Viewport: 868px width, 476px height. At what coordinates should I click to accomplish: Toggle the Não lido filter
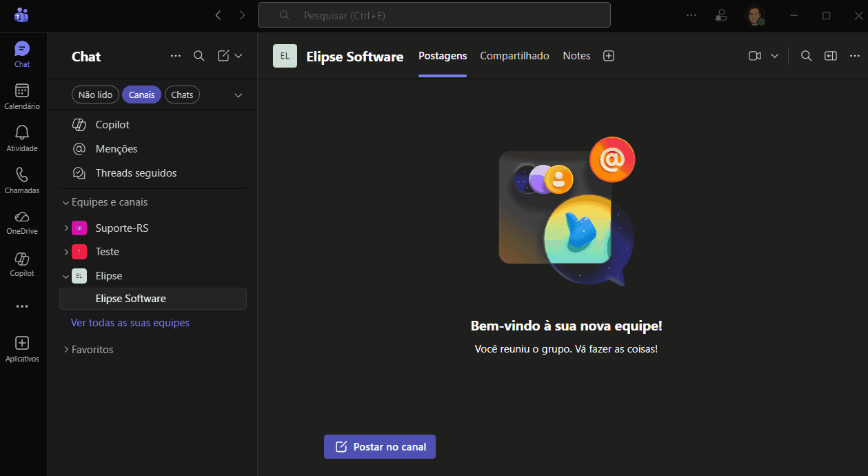(x=95, y=95)
